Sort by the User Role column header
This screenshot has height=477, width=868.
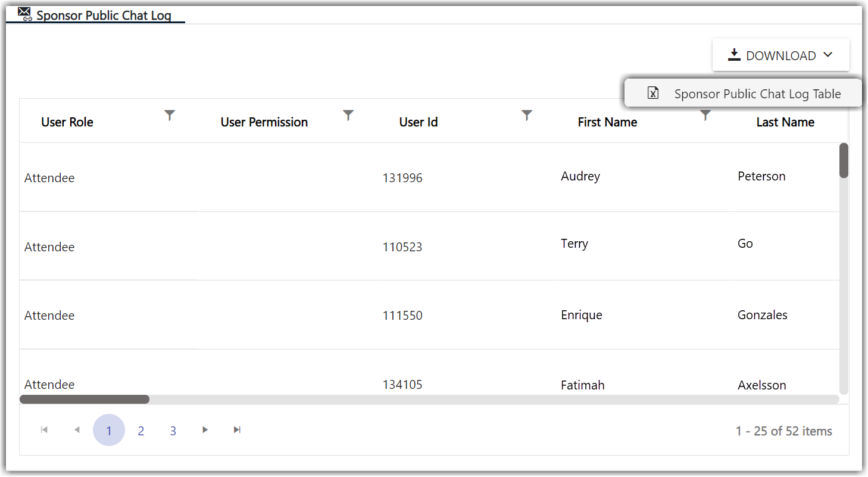pyautogui.click(x=67, y=122)
